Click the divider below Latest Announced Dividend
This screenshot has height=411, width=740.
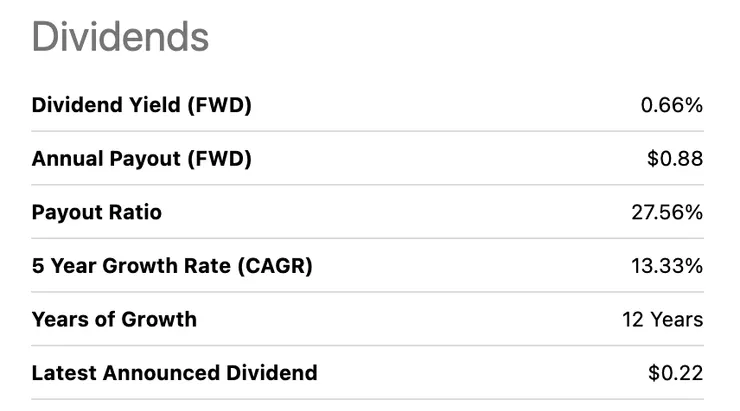368,400
